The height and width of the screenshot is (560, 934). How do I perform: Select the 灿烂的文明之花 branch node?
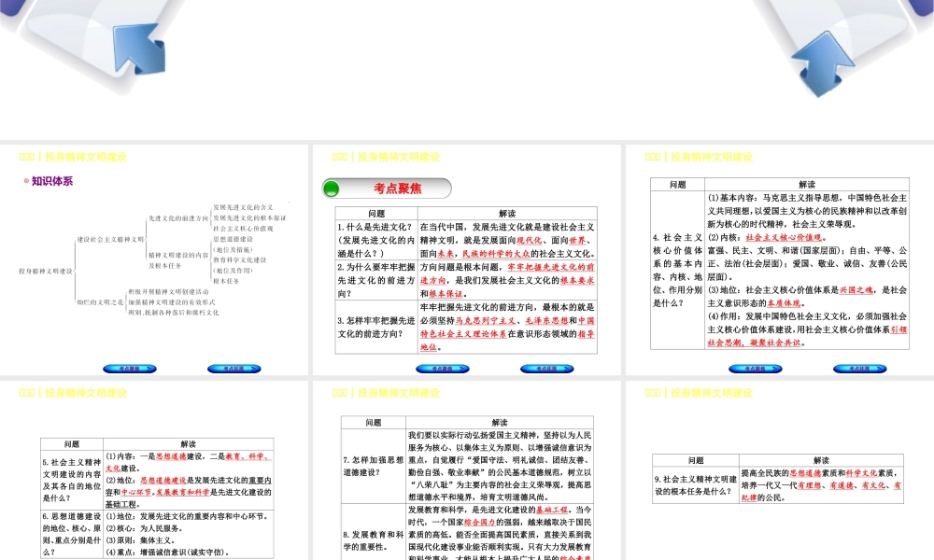click(100, 302)
